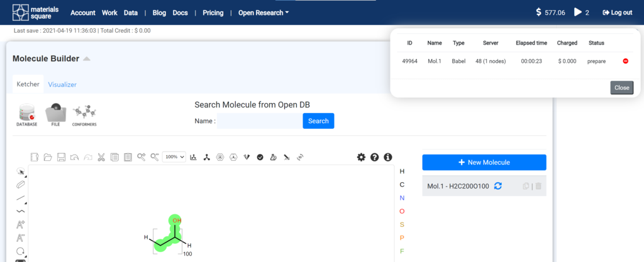Viewport: 644px width, 262px height.
Task: Click the Materials Square logo
Action: (x=35, y=13)
